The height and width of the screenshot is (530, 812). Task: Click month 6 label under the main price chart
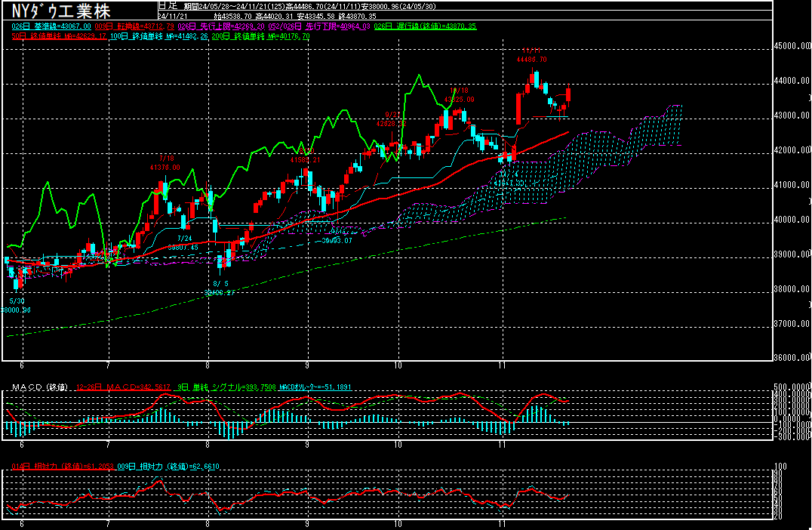click(x=22, y=365)
